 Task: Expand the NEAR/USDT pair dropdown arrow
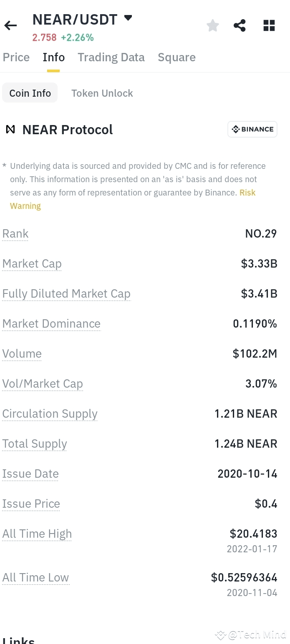coord(128,18)
